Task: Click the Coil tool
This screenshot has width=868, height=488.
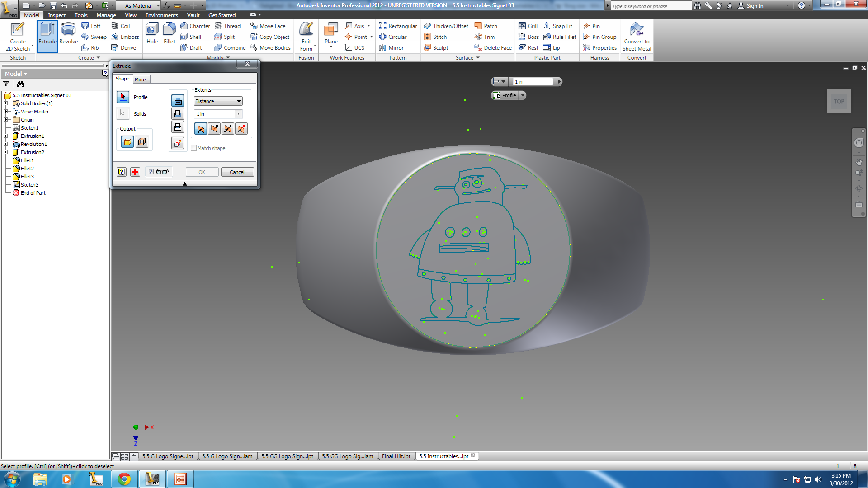Action: coord(120,26)
